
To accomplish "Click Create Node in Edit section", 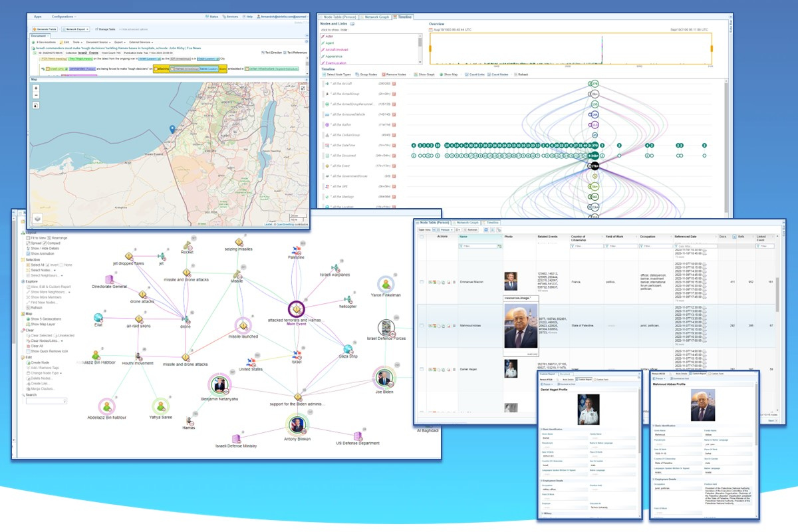I will tap(39, 362).
